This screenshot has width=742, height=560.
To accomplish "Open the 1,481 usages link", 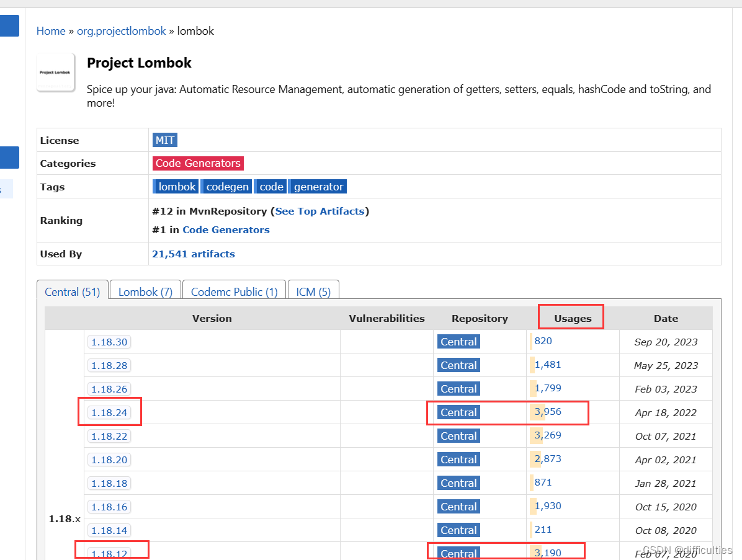I will [x=548, y=365].
